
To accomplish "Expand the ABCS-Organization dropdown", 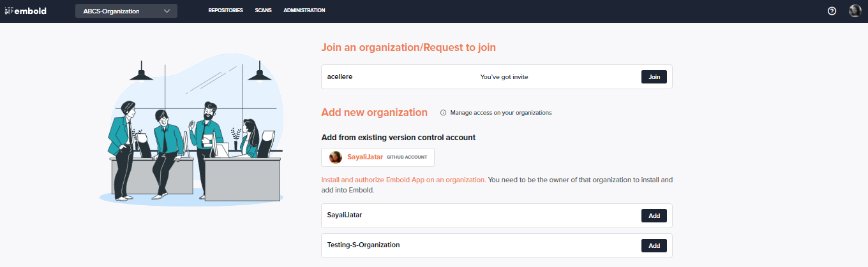I will (x=126, y=11).
